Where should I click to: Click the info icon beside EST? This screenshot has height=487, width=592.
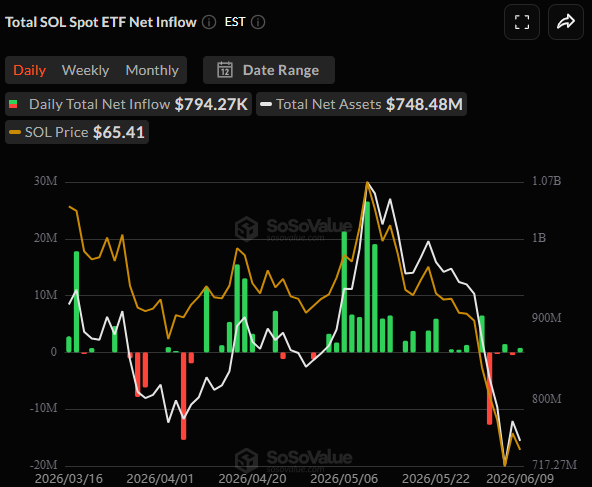pyautogui.click(x=258, y=22)
